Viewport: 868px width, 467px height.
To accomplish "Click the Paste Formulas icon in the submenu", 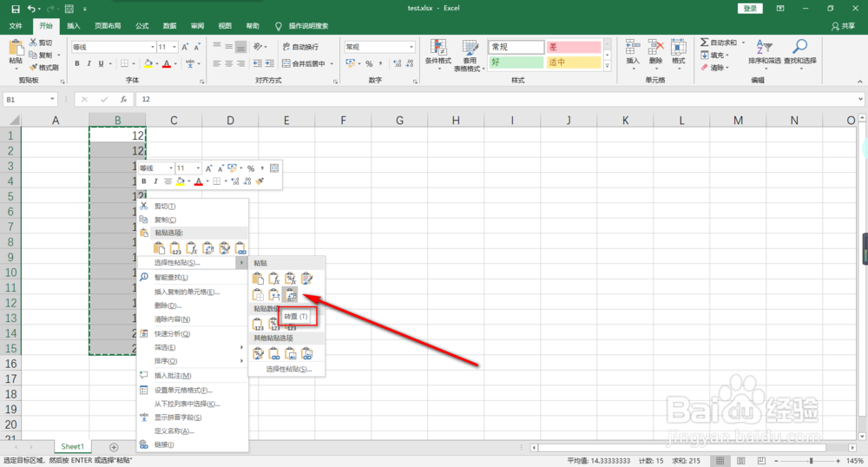I will click(274, 279).
